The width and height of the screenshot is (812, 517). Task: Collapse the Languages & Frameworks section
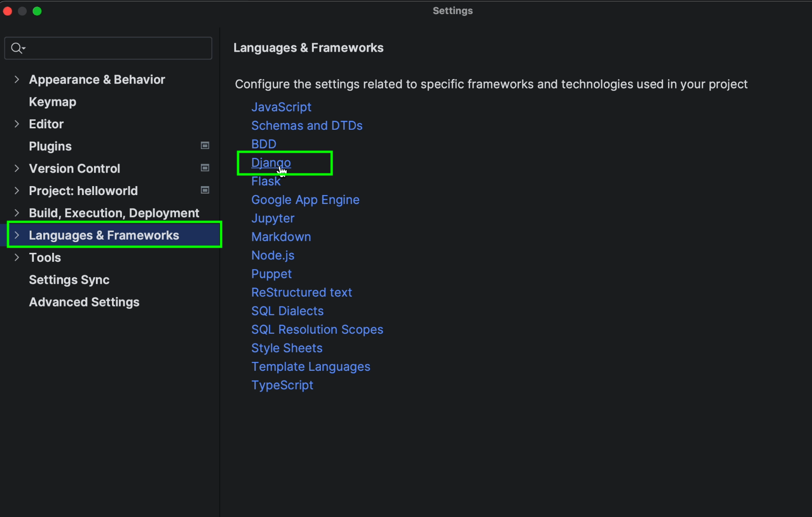(x=17, y=235)
